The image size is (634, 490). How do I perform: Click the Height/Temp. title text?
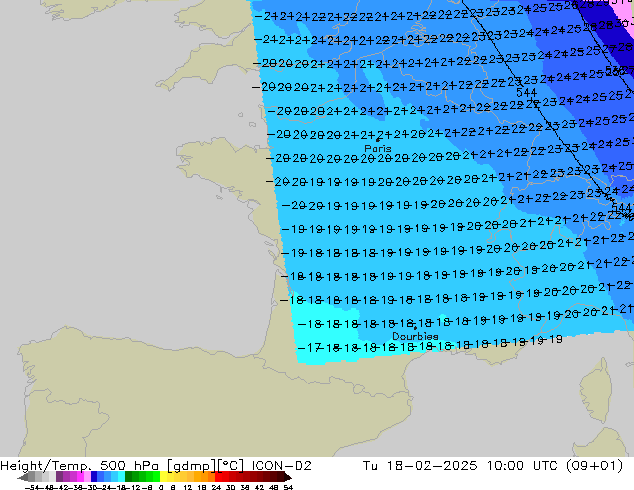point(45,466)
